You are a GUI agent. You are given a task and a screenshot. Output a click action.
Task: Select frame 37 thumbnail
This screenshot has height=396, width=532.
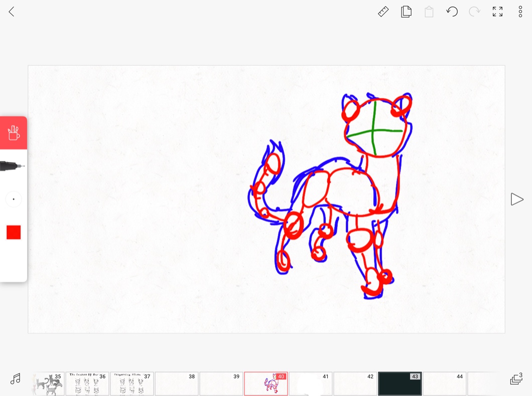point(132,384)
